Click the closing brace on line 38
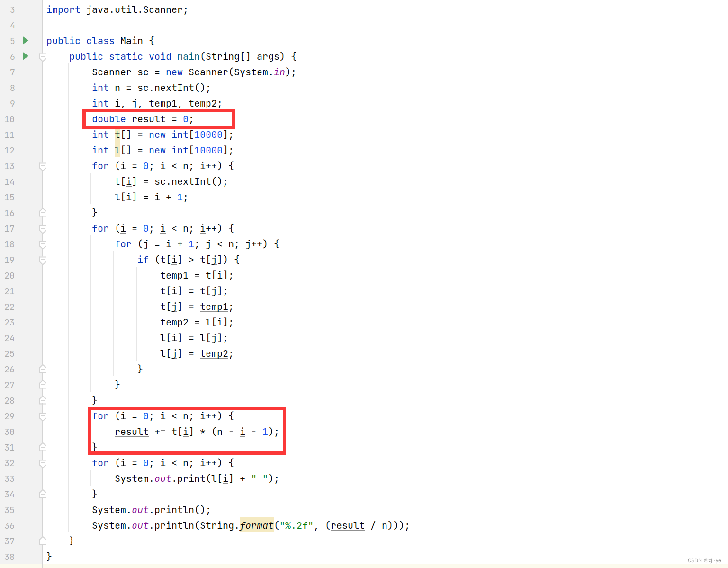 [49, 557]
